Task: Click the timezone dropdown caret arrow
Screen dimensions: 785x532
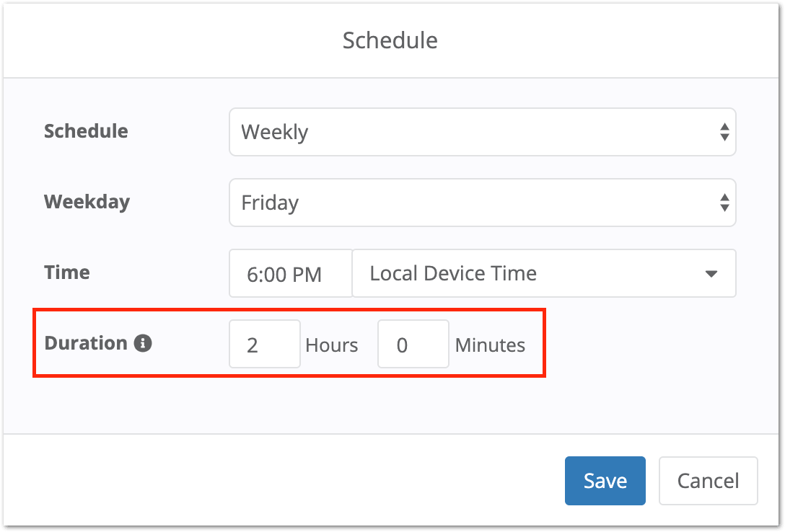Action: (x=711, y=274)
